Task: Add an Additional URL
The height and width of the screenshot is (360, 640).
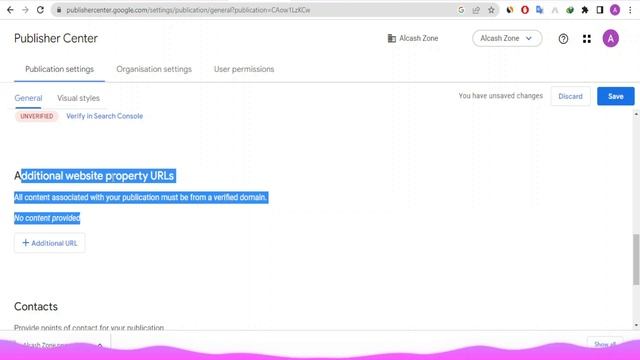Action: click(x=49, y=243)
